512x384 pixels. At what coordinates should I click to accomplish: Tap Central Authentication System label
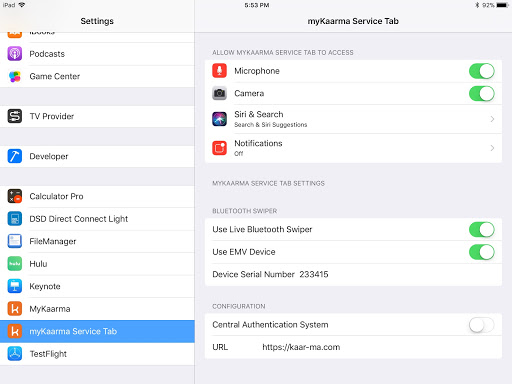coord(270,325)
